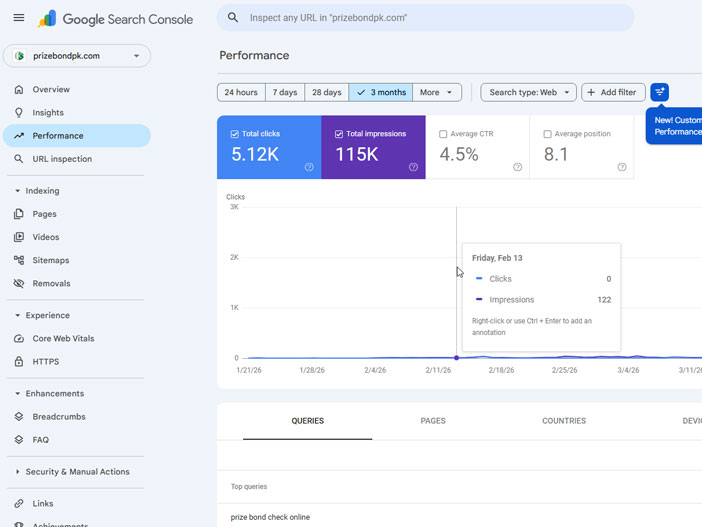Click the Sitemaps icon in sidebar

[19, 260]
